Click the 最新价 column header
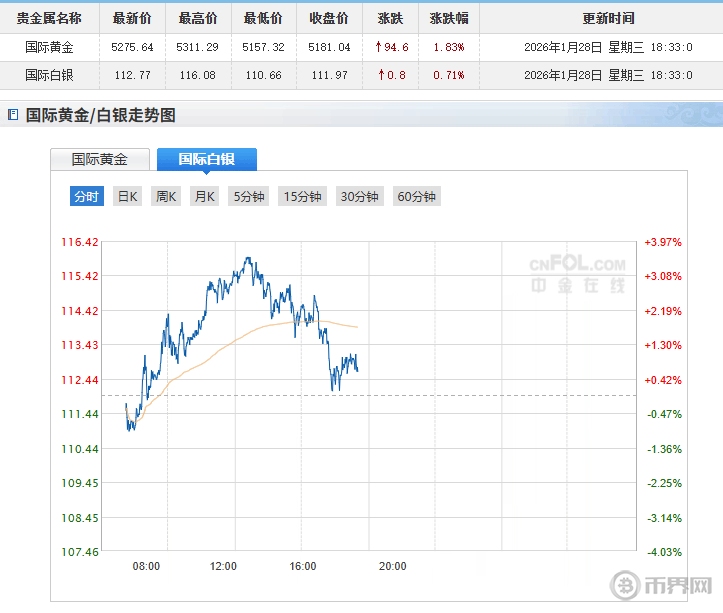The width and height of the screenshot is (723, 613). (x=131, y=18)
